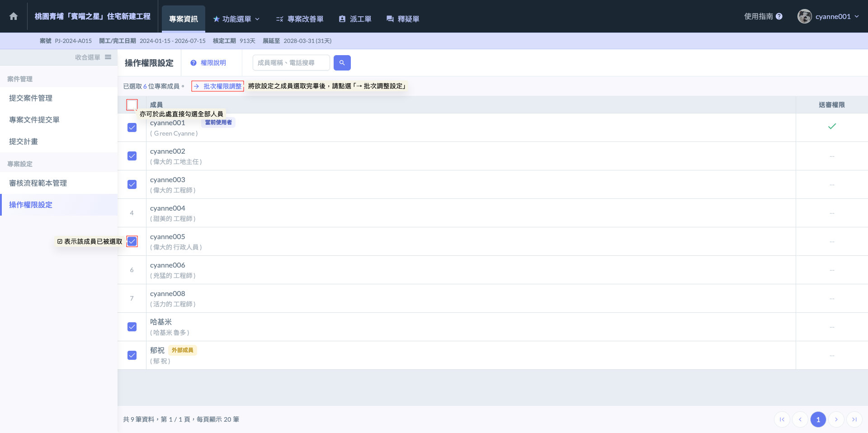This screenshot has height=433, width=868.
Task: Click the 當前使用者 badge
Action: click(218, 122)
